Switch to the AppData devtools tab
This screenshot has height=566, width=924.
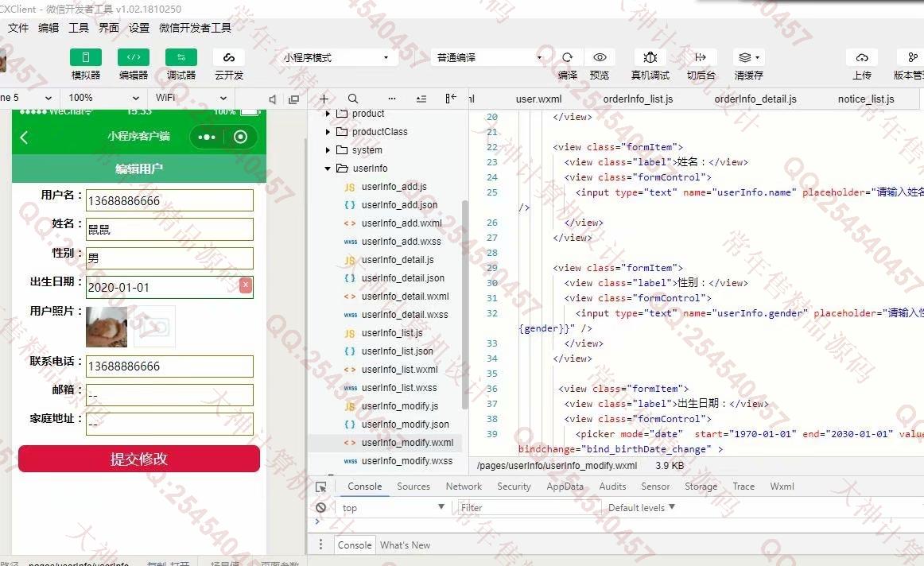pos(565,487)
